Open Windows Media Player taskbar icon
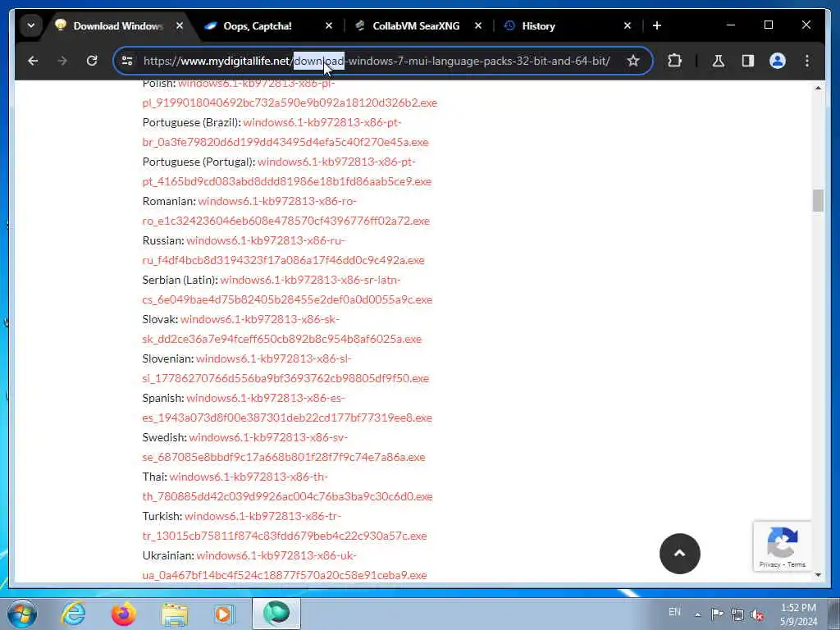 pos(225,614)
